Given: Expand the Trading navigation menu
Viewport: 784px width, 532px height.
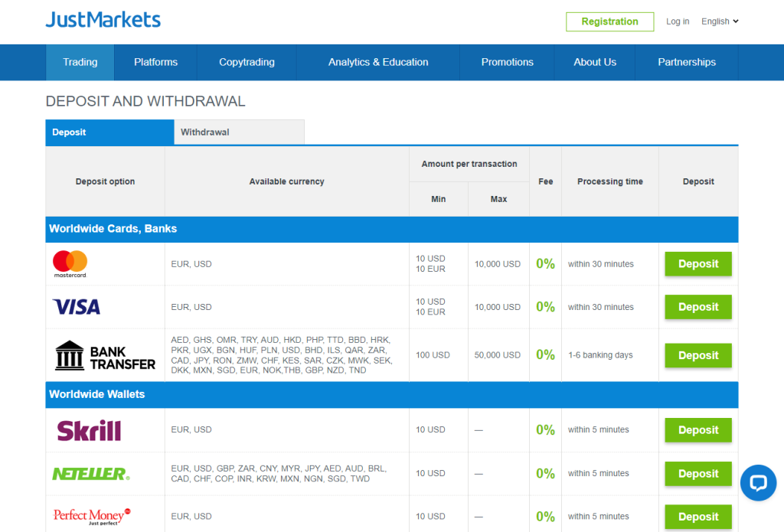Looking at the screenshot, I should 80,63.
